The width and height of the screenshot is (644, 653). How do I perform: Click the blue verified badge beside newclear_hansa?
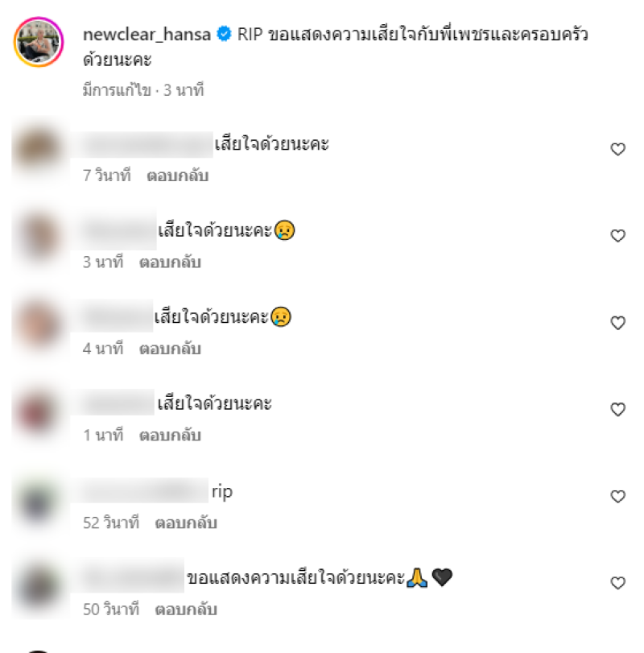click(224, 34)
